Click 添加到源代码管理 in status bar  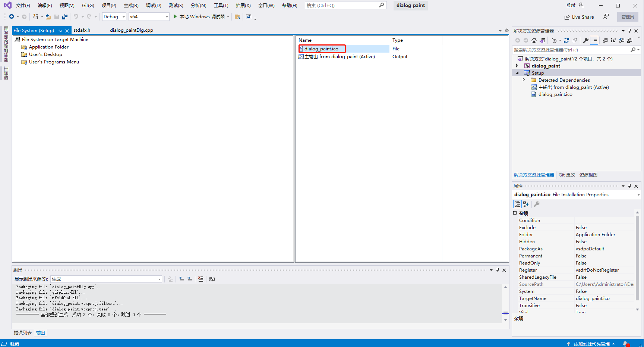coord(591,344)
